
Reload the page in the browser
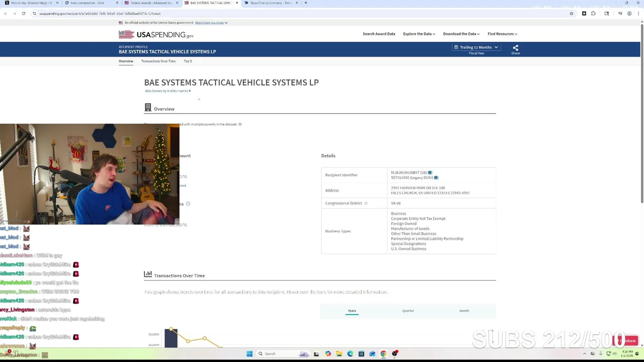(23, 14)
